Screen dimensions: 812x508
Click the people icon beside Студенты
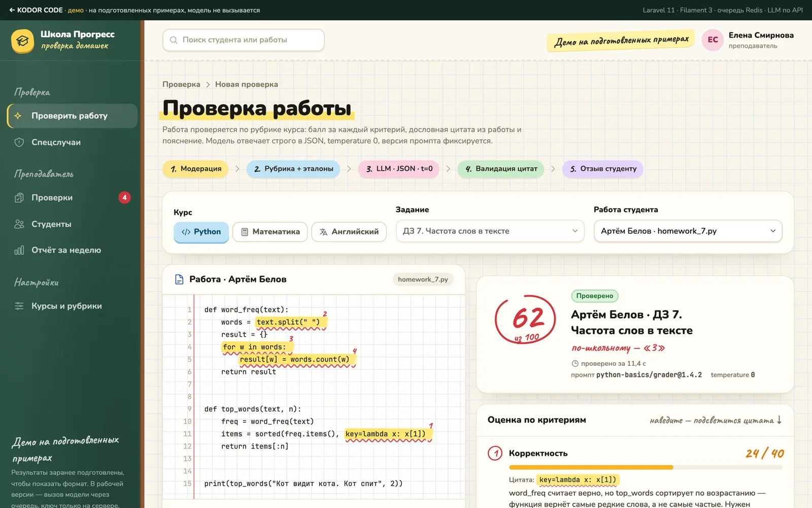[19, 224]
